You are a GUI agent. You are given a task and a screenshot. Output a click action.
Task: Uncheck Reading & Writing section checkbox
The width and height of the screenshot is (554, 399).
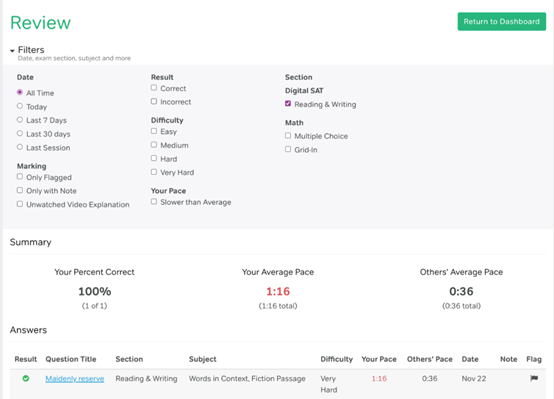pos(288,104)
